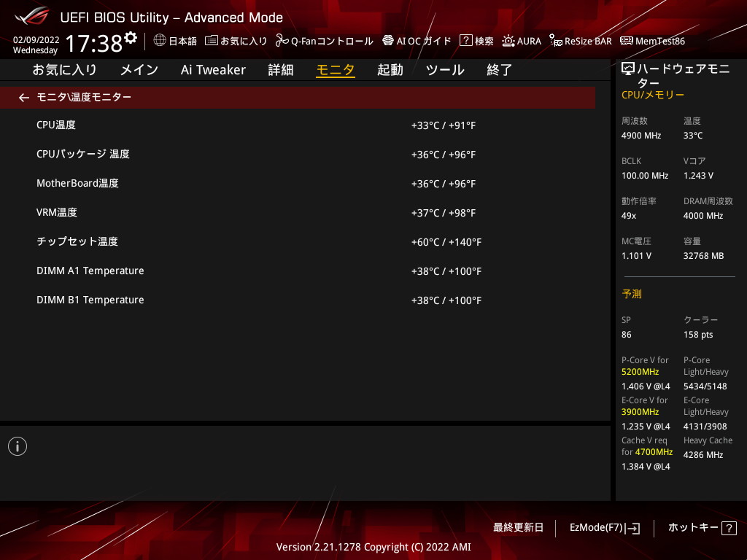Click the 158 pts cooler score
The image size is (747, 560).
point(698,335)
